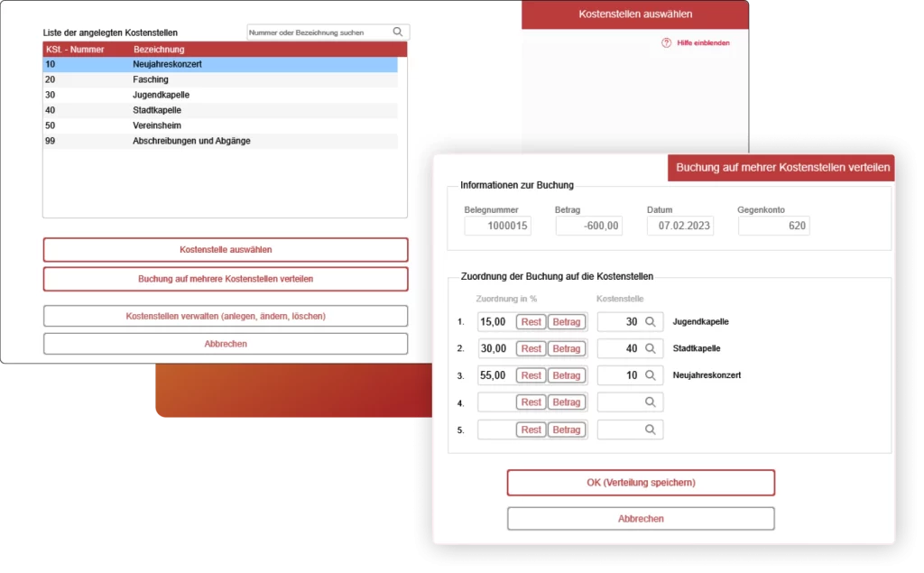Click Rest button in row 4

531,402
